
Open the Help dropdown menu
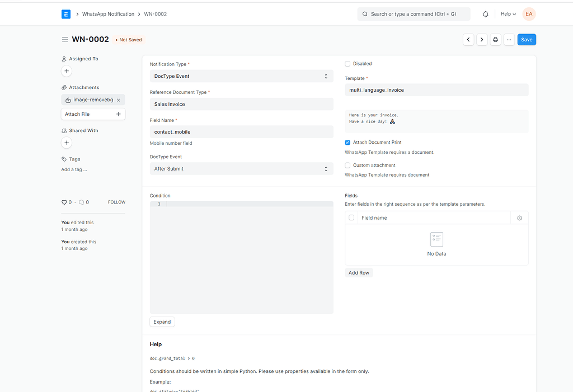[x=508, y=14]
